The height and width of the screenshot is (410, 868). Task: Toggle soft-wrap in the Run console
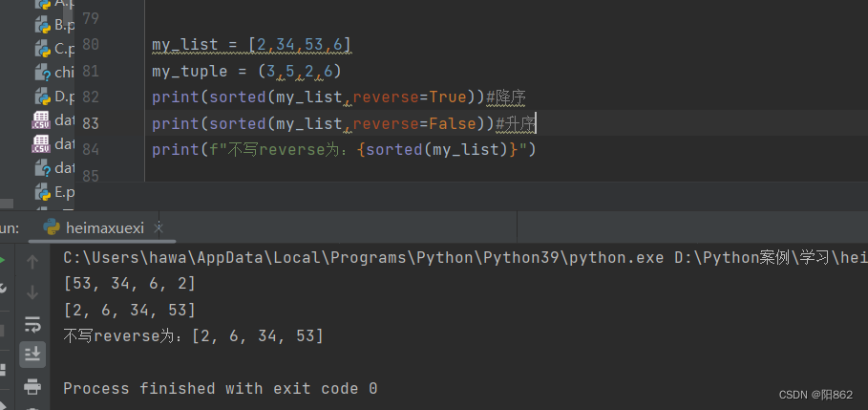click(x=32, y=324)
